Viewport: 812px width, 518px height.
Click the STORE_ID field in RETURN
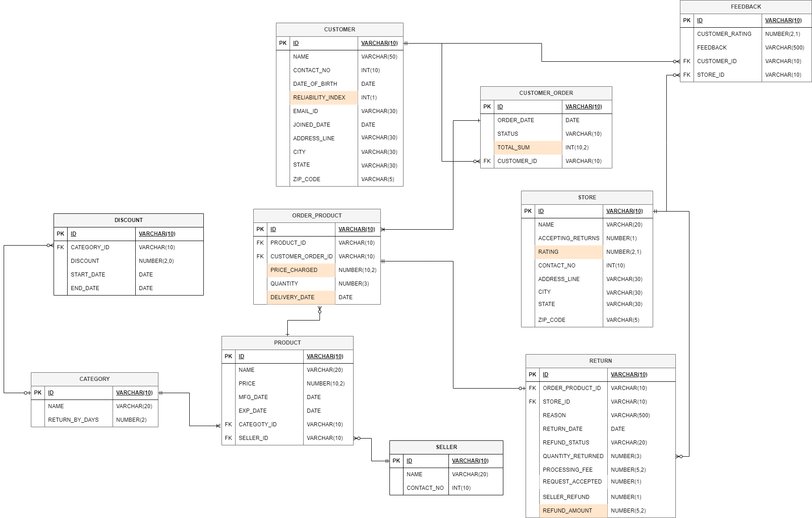tap(556, 402)
